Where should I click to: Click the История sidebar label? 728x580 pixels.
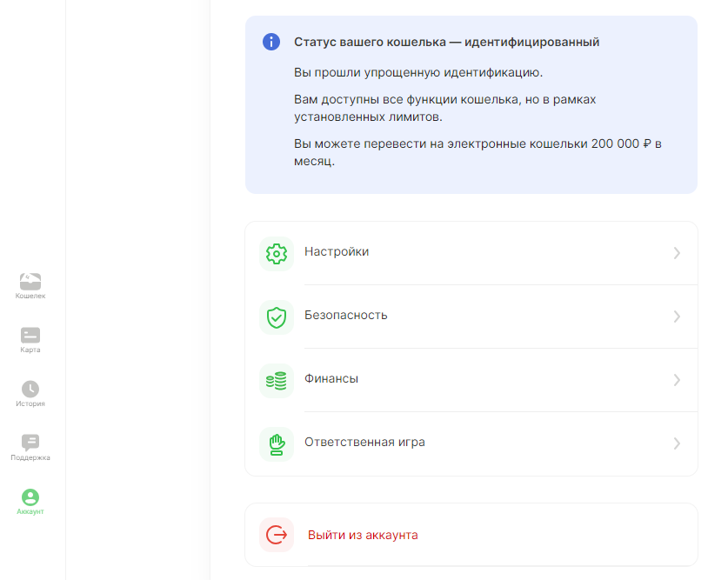(30, 403)
